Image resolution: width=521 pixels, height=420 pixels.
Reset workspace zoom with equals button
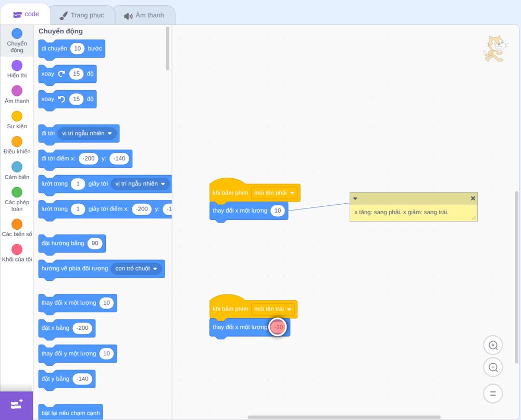pyautogui.click(x=493, y=393)
